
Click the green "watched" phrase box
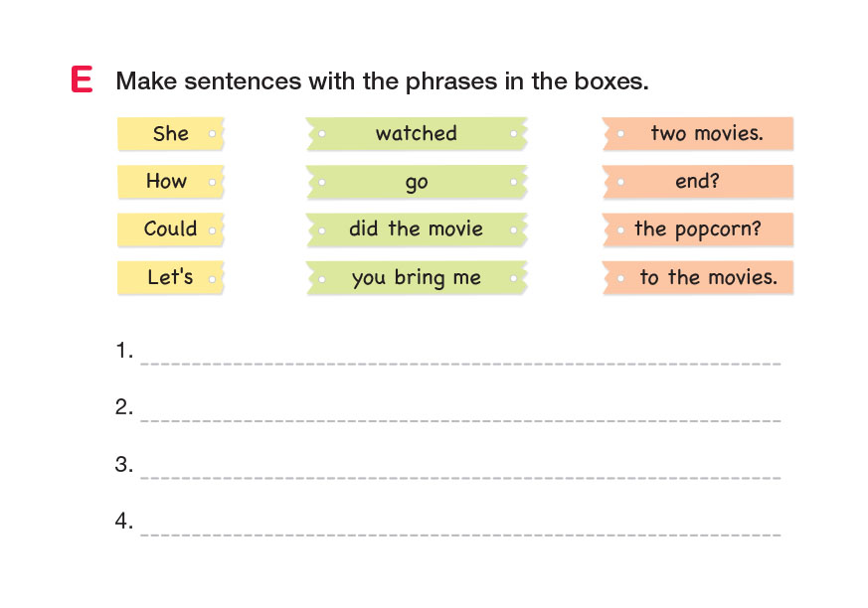coord(416,134)
